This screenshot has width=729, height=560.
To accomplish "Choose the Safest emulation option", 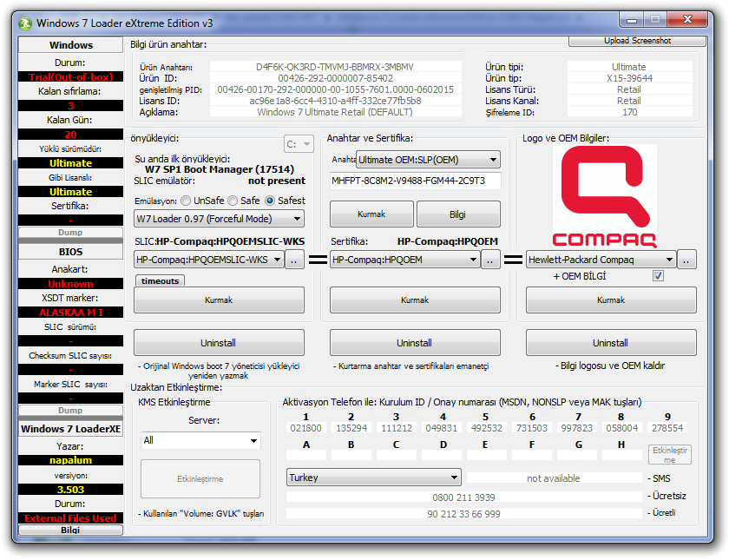I will tap(270, 201).
